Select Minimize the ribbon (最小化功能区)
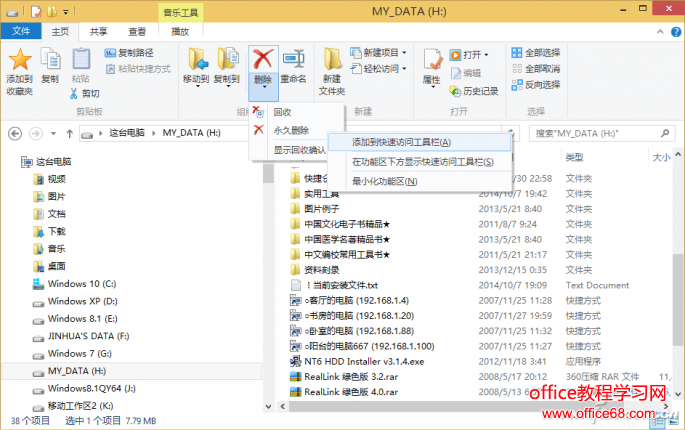Viewport: 685px width, 430px height. point(419,181)
